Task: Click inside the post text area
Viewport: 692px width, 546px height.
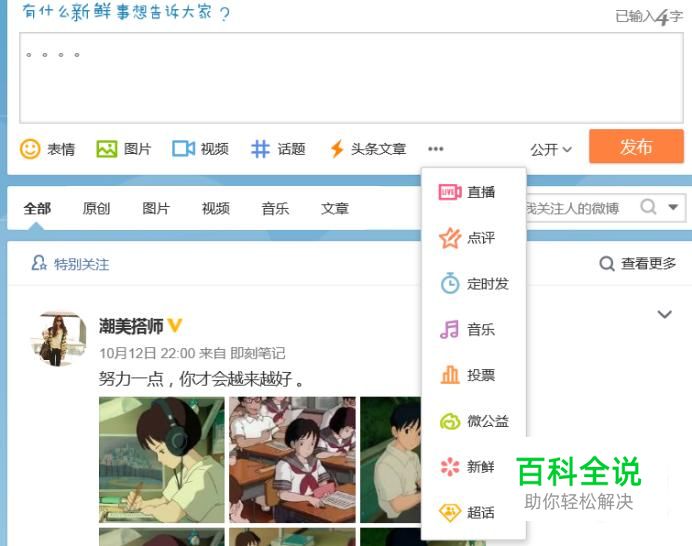Action: (351, 78)
